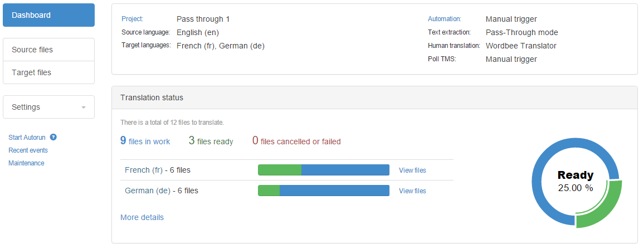Open the Maintenance link
Viewport: 644px width, 249px height.
pyautogui.click(x=26, y=163)
